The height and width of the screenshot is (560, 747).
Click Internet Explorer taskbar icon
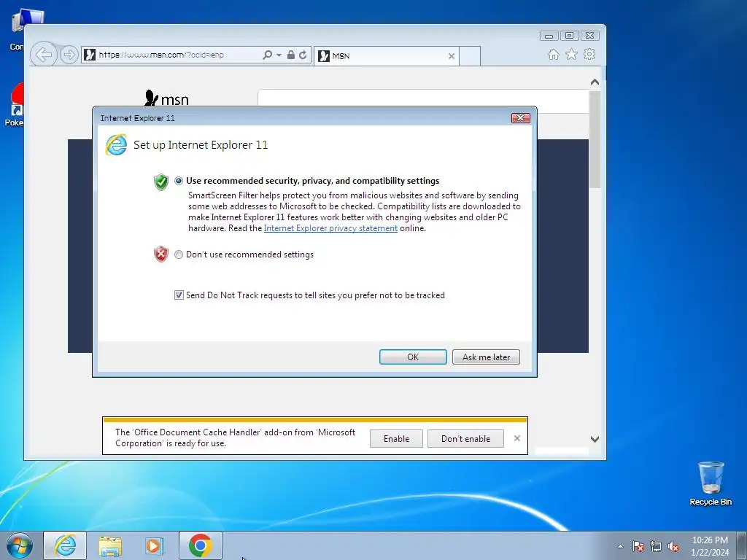click(x=65, y=545)
